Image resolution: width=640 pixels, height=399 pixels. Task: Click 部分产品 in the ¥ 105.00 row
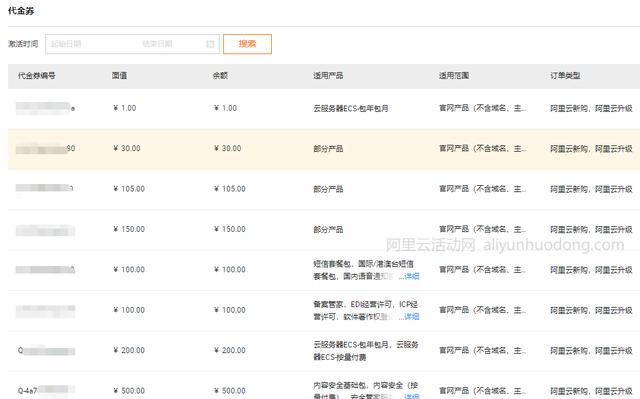(x=328, y=189)
